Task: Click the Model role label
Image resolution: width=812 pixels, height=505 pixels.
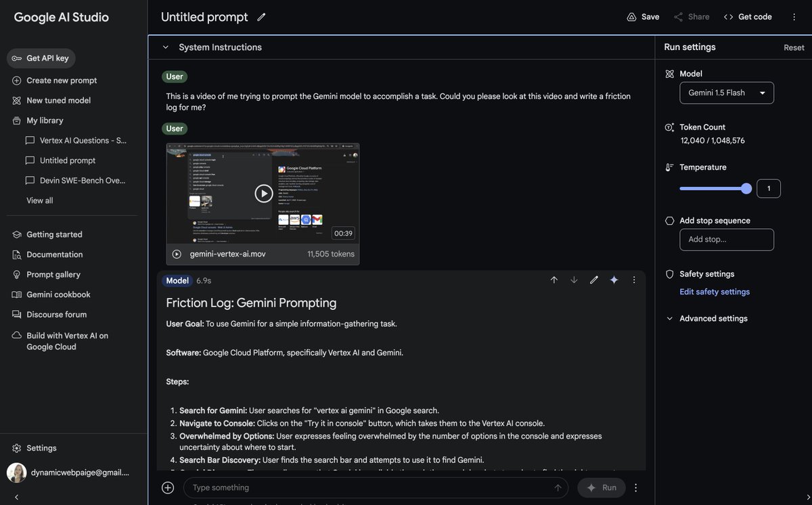Action: (177, 281)
